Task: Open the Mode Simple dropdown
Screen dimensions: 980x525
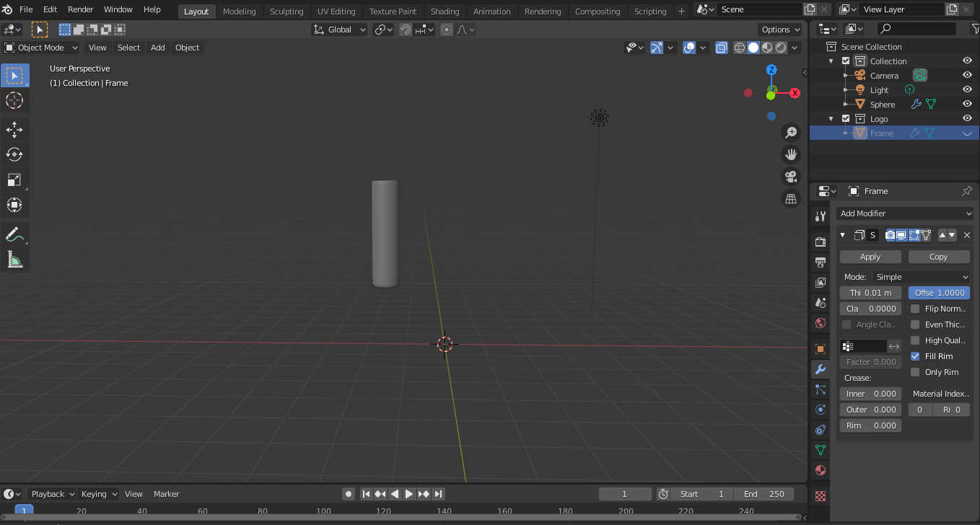Action: (922, 277)
